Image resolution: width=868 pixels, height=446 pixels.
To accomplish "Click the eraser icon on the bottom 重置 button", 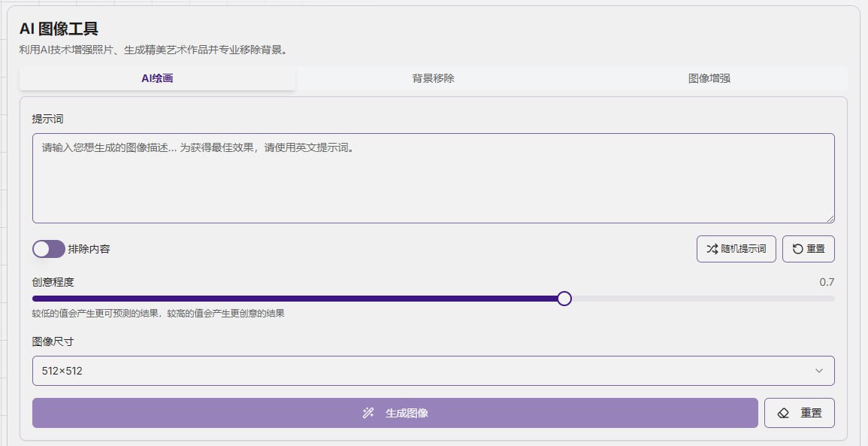I will (783, 413).
